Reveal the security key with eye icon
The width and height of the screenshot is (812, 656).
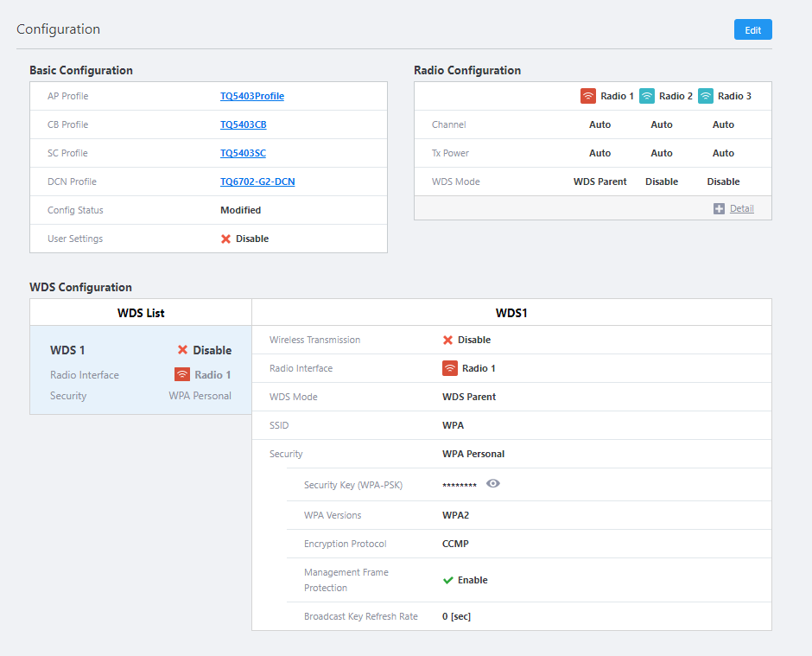[493, 484]
